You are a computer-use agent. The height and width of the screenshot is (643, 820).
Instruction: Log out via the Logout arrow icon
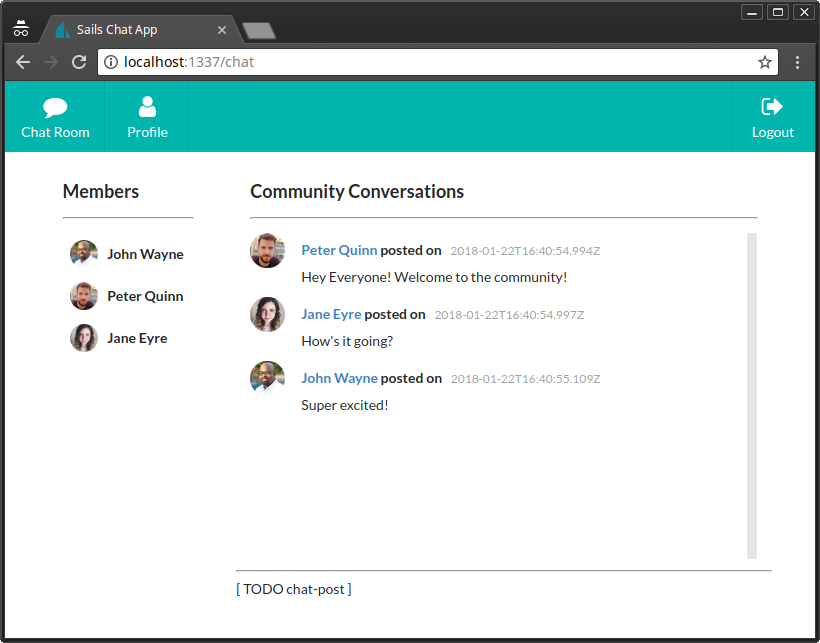click(772, 106)
